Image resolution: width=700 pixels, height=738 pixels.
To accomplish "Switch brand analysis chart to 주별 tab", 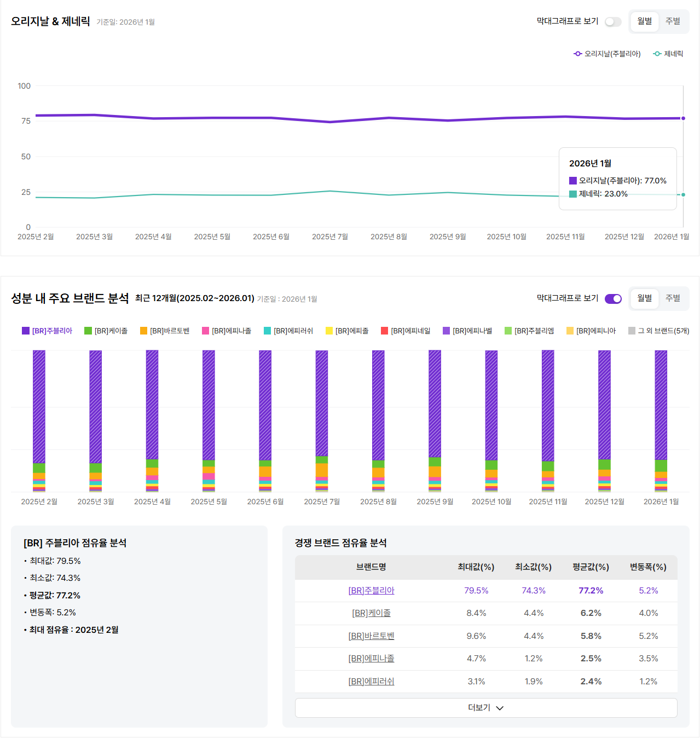I will (673, 298).
